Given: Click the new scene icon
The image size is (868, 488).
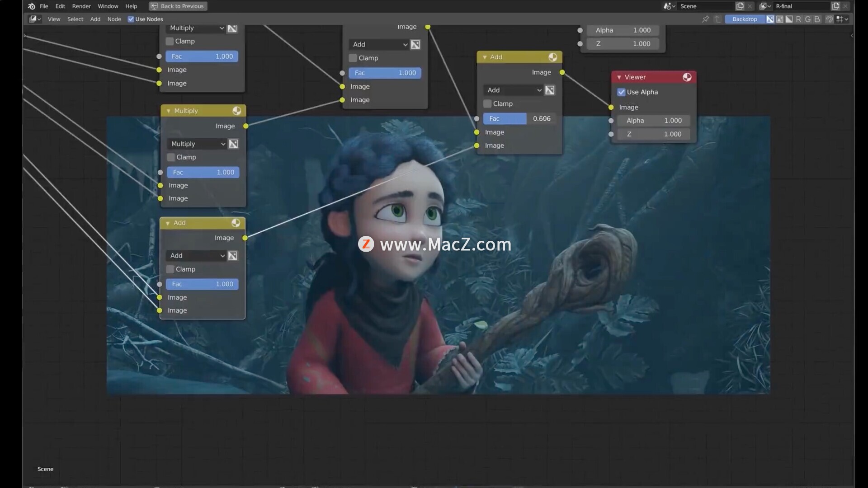Looking at the screenshot, I should [x=740, y=6].
